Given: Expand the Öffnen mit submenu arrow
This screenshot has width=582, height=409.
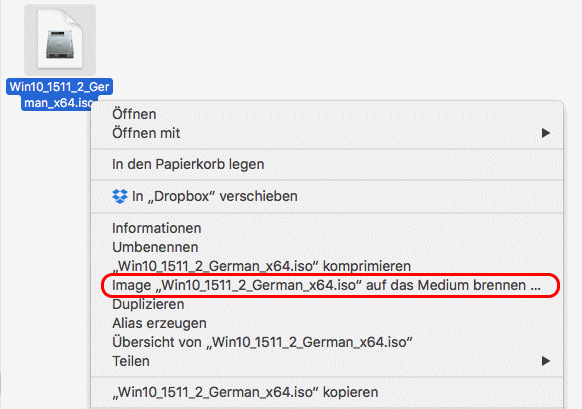Looking at the screenshot, I should click(545, 133).
